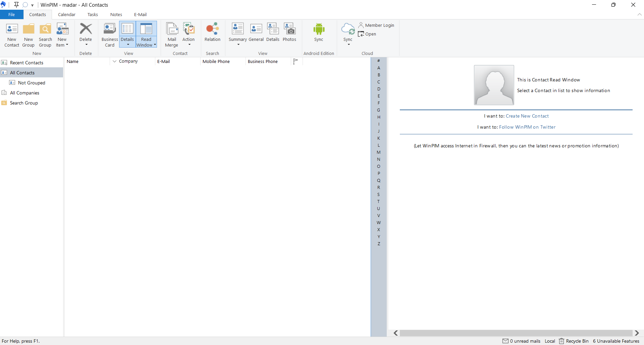Click the Android Sync icon
Image resolution: width=644 pixels, height=345 pixels.
point(319,29)
